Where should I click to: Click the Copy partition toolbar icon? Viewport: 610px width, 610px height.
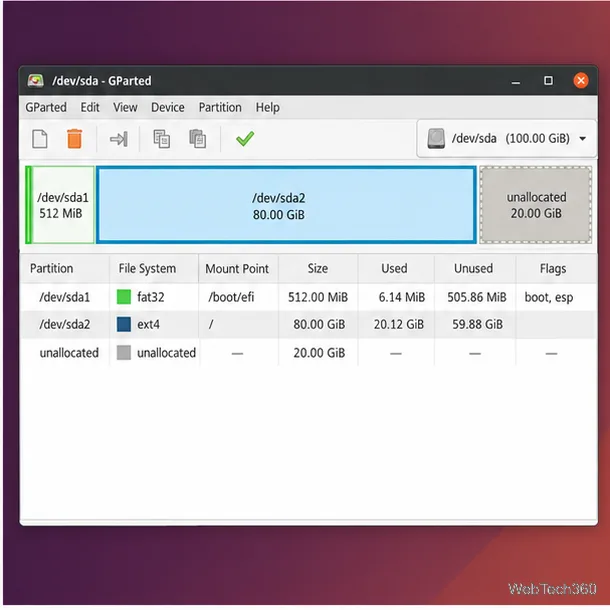pos(161,139)
